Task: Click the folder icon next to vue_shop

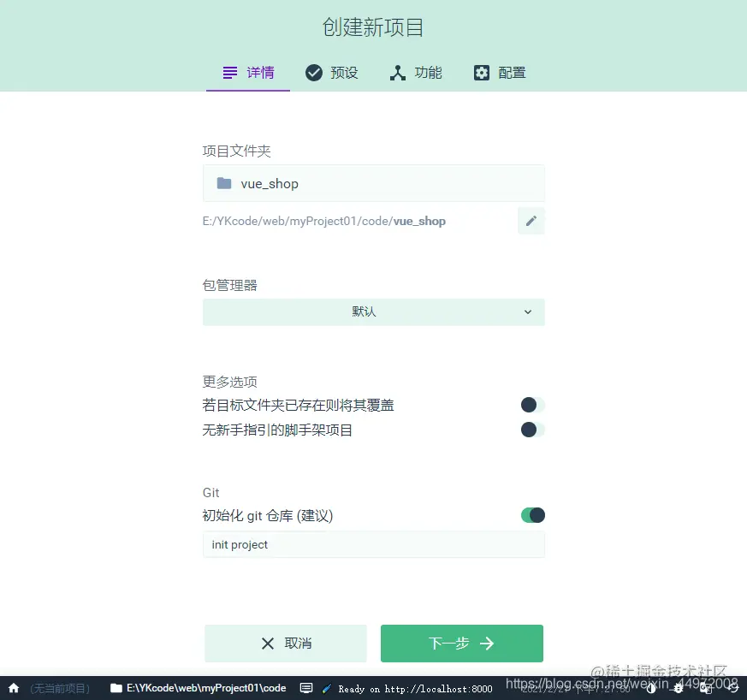Action: point(225,183)
